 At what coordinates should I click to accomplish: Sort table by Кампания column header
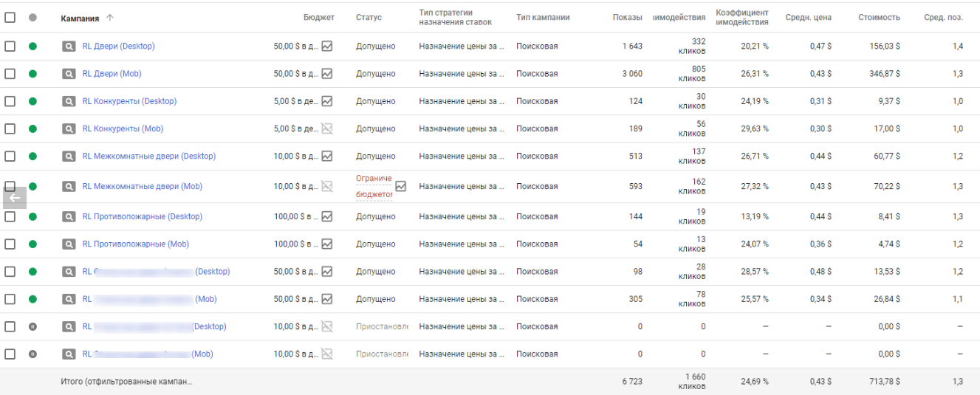pos(80,18)
